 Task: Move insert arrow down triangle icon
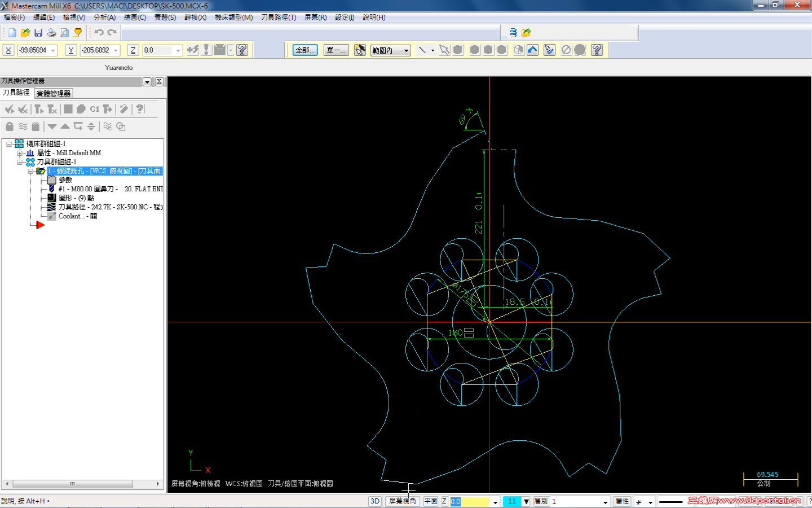pos(52,126)
